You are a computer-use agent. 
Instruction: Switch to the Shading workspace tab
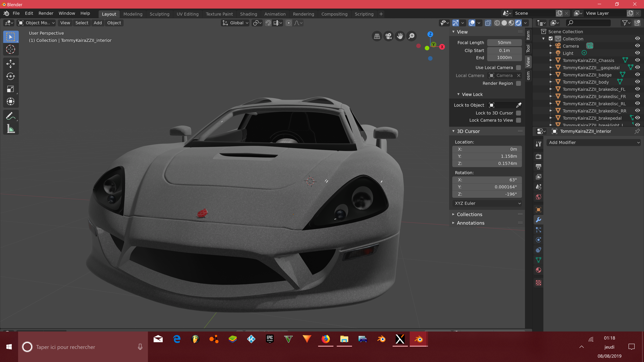249,14
